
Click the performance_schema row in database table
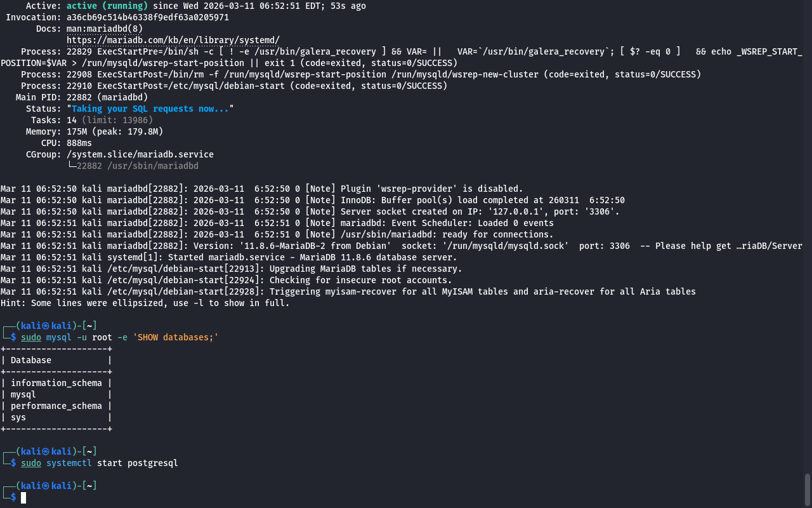(56, 406)
